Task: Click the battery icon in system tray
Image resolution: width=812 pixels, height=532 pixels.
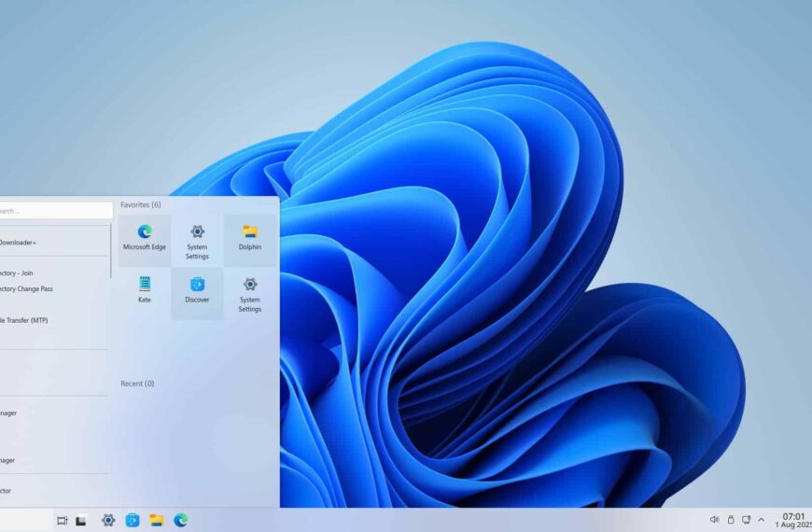Action: [731, 520]
